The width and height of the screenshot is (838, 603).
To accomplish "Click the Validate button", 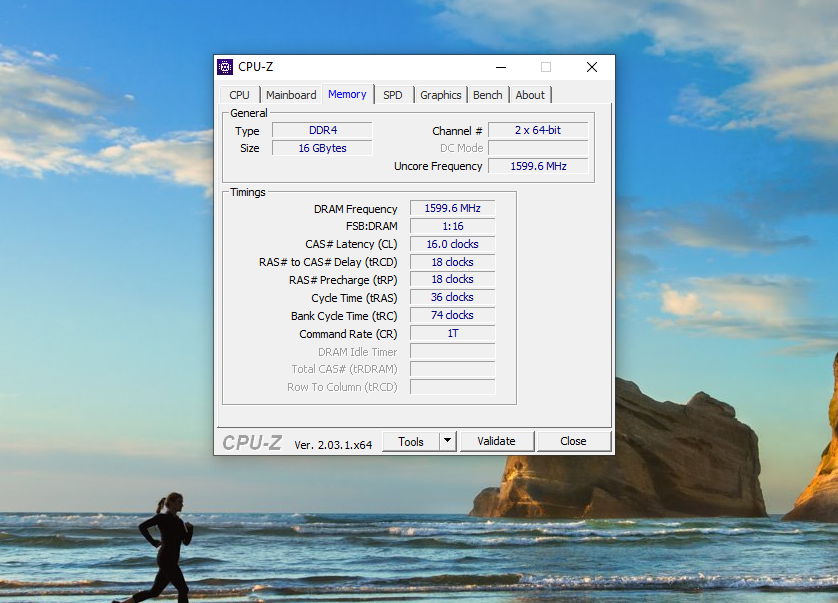I will click(x=496, y=441).
